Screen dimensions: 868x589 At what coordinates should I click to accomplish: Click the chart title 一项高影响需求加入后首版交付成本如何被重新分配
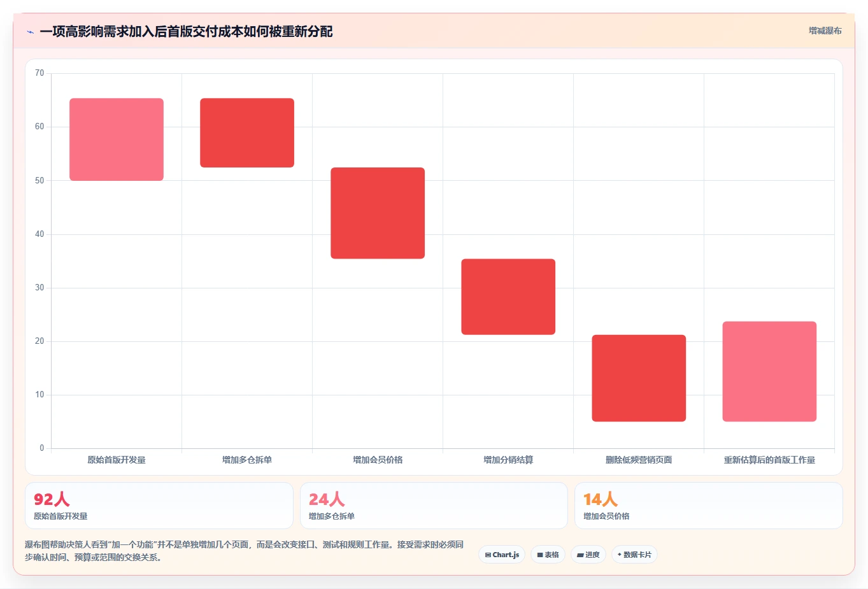[186, 32]
